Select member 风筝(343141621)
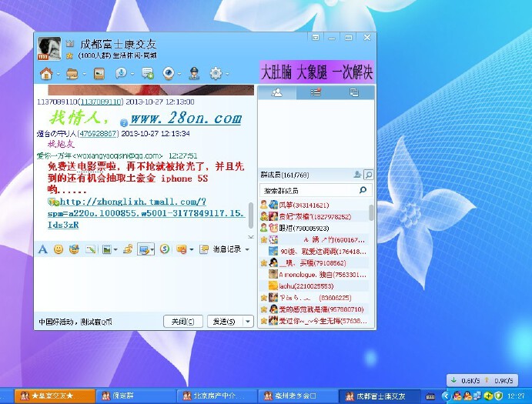532x404 pixels. tap(314, 205)
